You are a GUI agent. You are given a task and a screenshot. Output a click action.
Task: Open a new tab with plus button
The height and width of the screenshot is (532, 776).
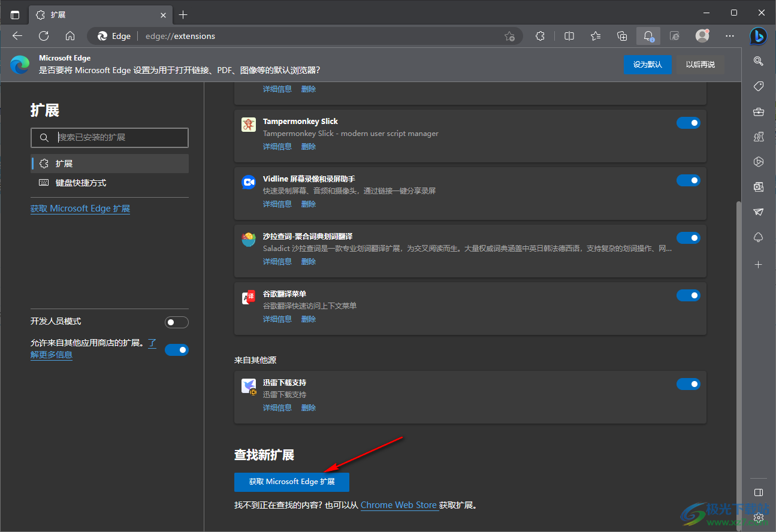coord(183,14)
